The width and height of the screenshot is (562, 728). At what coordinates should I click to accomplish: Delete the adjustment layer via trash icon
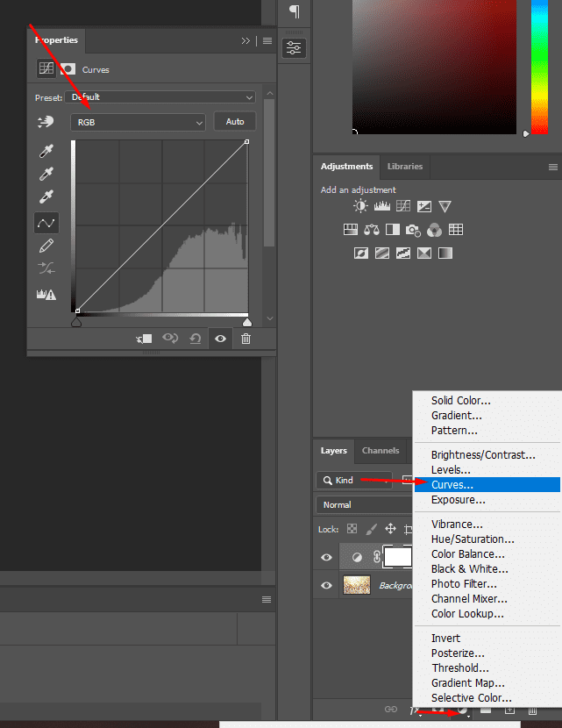(246, 339)
